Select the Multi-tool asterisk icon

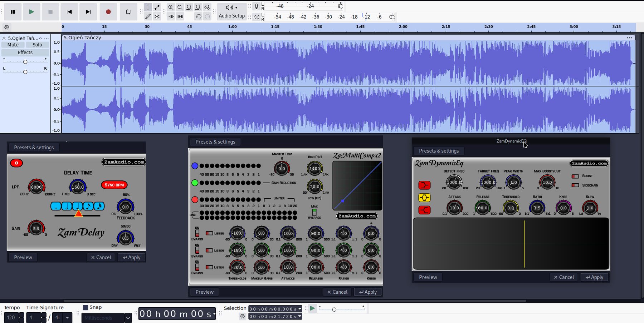coord(157,16)
